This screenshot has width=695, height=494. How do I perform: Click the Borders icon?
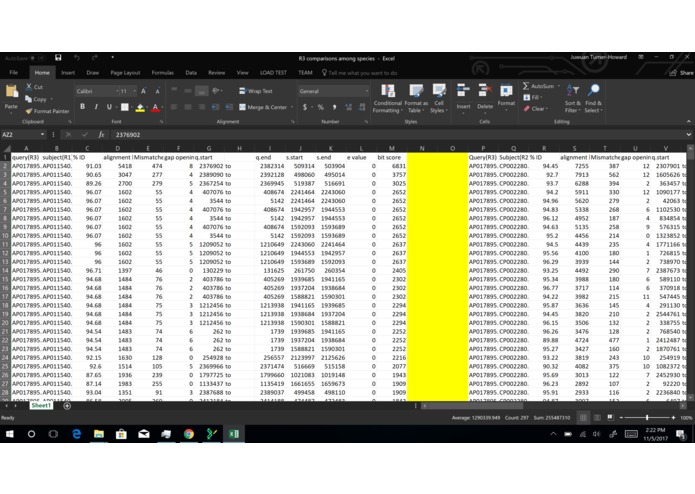coord(125,107)
